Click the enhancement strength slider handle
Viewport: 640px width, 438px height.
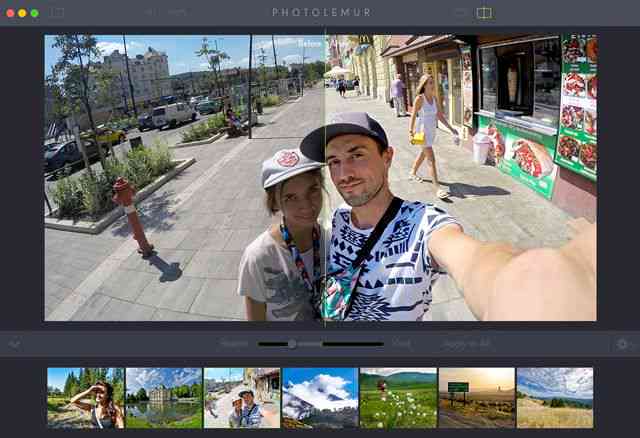click(x=292, y=344)
